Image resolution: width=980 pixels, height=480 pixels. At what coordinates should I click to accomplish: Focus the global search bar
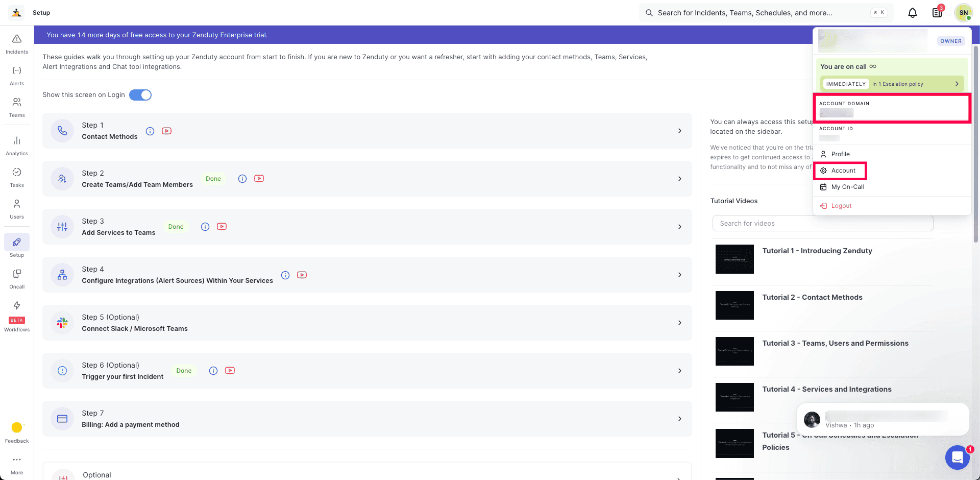(766, 13)
